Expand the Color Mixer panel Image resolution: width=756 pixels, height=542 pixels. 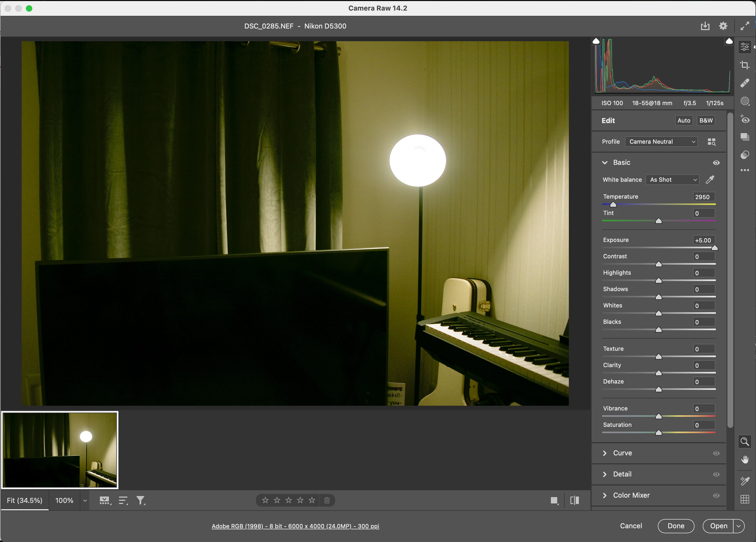click(x=631, y=495)
